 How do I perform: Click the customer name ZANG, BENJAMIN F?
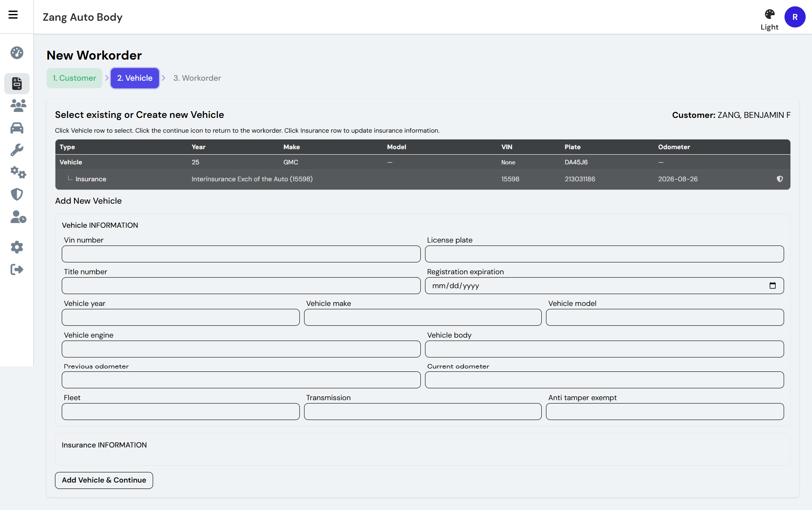tap(754, 115)
